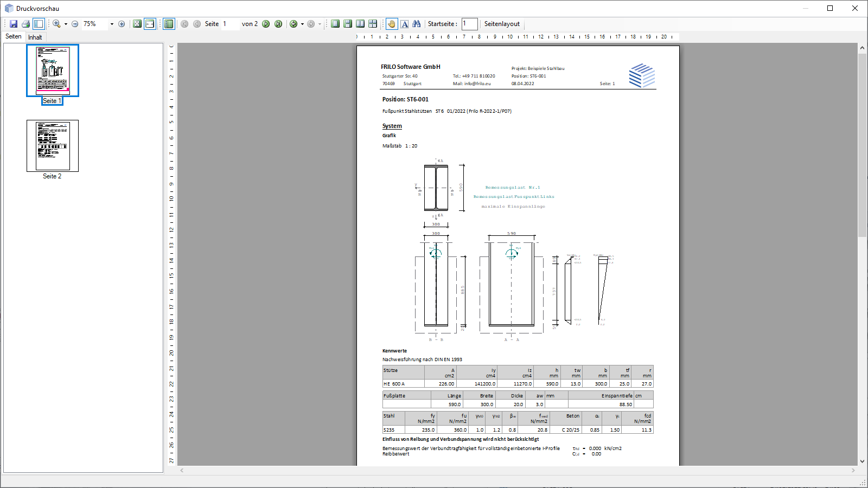The image size is (868, 488).
Task: Click the fit whole page icon
Action: tap(137, 24)
